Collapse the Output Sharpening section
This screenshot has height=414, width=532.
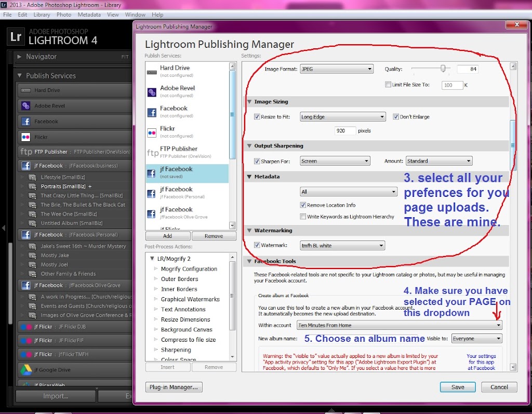249,145
